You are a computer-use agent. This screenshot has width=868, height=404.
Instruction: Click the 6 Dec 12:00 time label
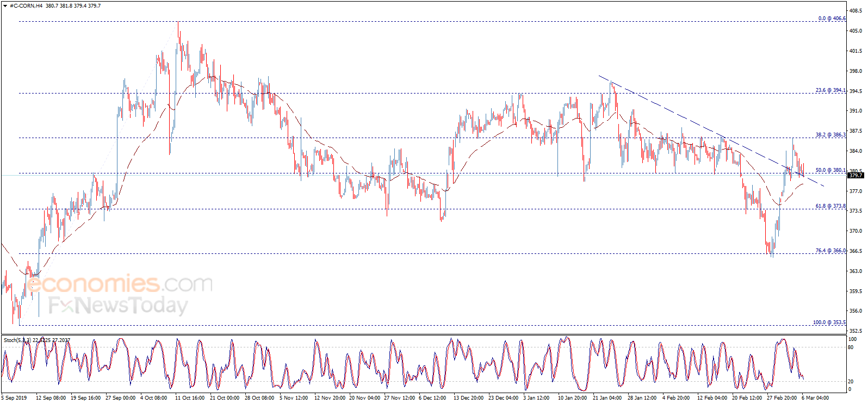coord(432,398)
